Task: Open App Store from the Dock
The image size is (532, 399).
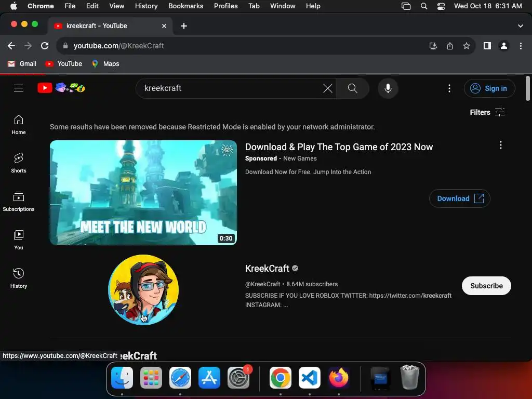Action: [209, 378]
